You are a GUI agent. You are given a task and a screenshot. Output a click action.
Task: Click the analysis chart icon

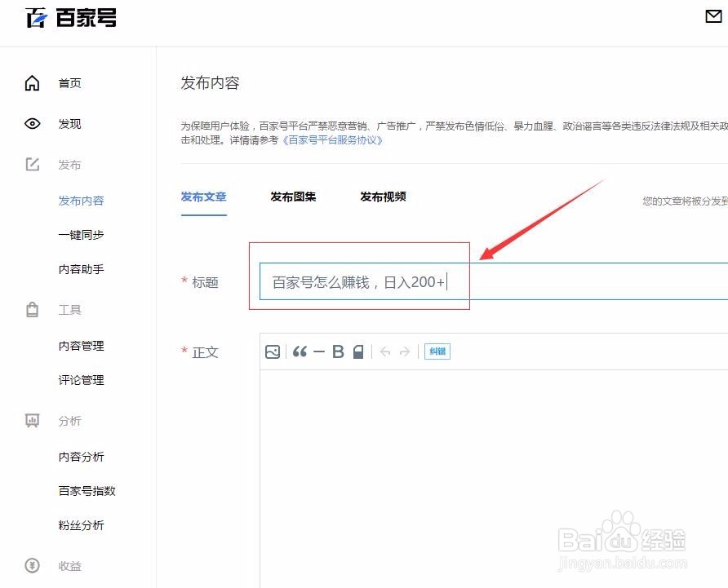(32, 421)
